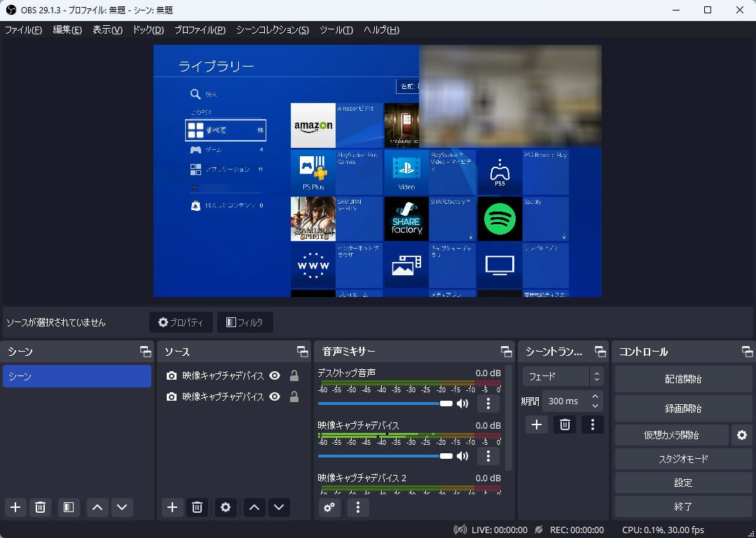
Task: Select シーン in the scene list
Action: pos(77,376)
